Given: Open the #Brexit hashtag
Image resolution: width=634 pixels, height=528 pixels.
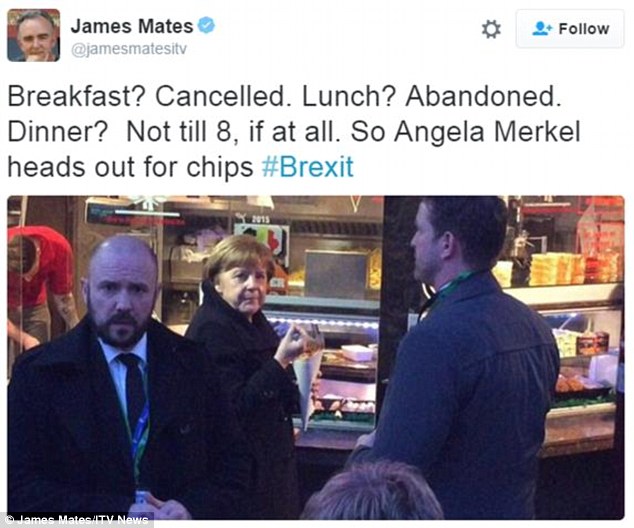Looking at the screenshot, I should (308, 167).
